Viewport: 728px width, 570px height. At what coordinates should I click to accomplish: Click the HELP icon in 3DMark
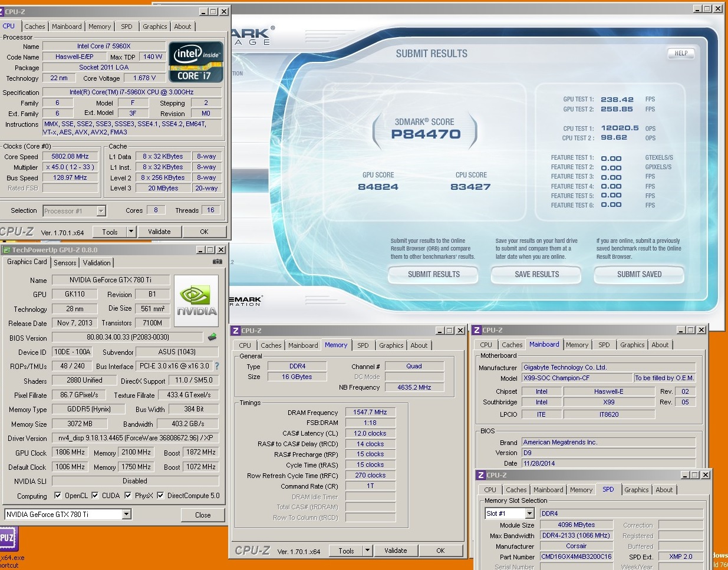(681, 54)
